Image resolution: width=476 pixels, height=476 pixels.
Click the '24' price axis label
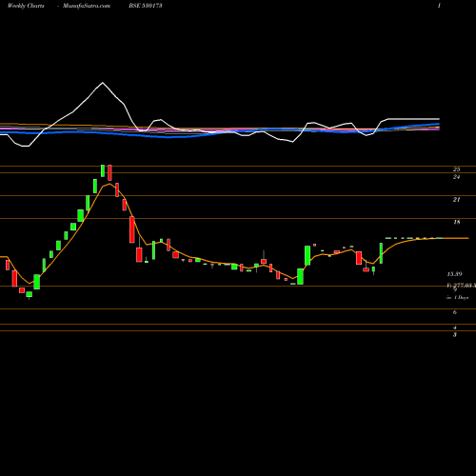pyautogui.click(x=456, y=177)
